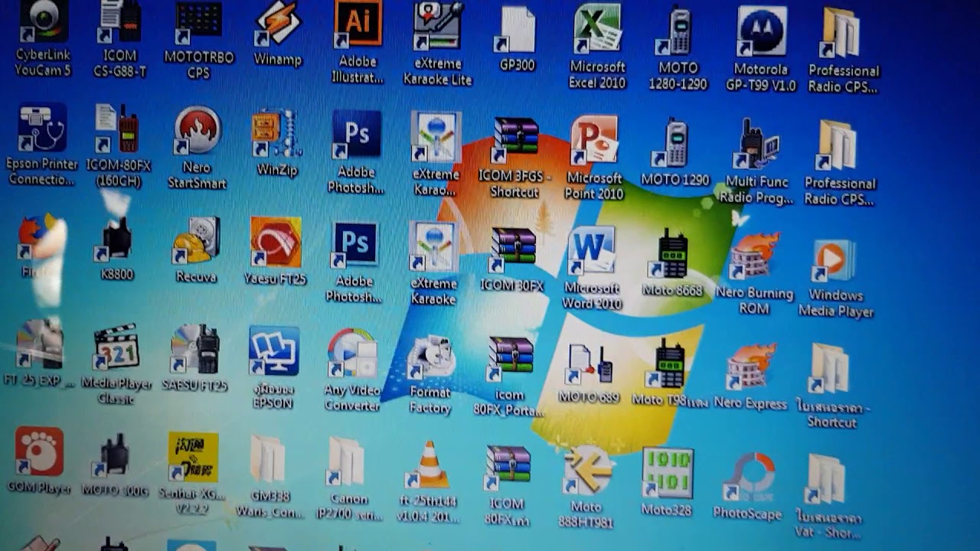980x551 pixels.
Task: Open the Moto 888HT981 shortcut
Action: coord(588,487)
